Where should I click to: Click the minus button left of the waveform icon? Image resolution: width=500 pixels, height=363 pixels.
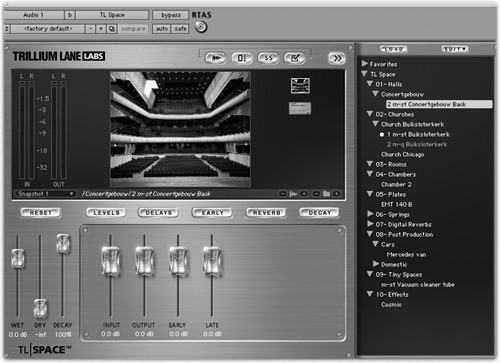coord(282,194)
